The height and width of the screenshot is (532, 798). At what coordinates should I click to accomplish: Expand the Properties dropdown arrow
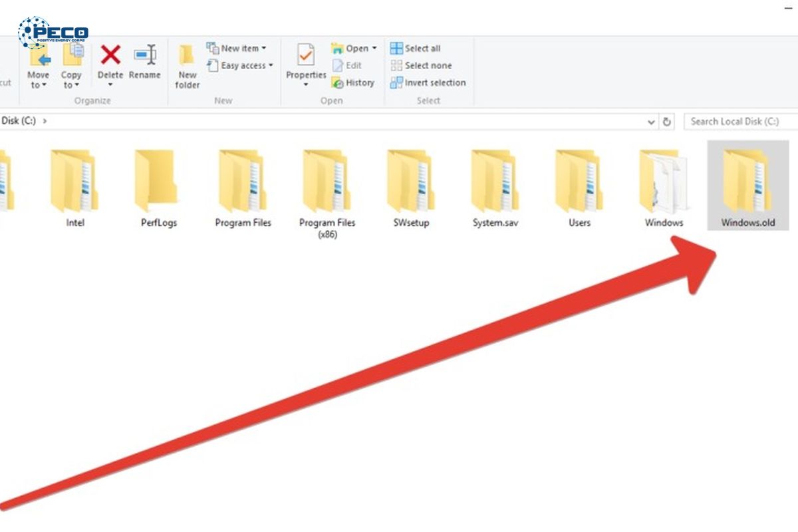(306, 85)
